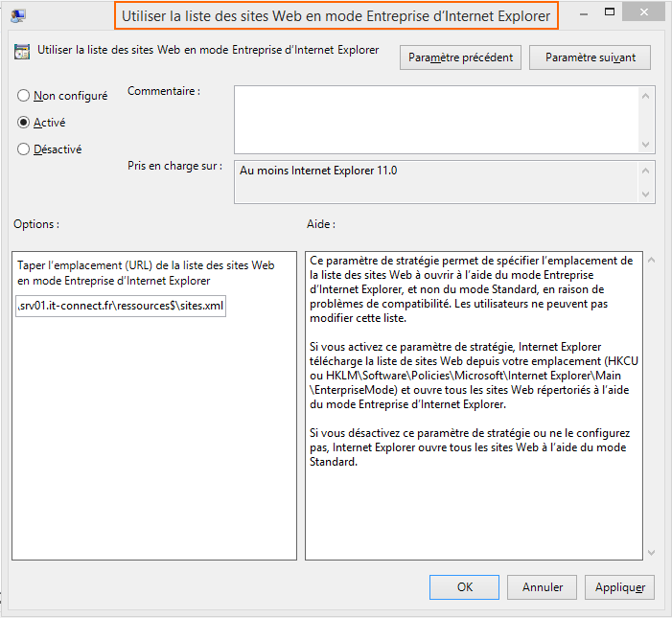Click the 'Pris en charge sur' scroll down arrow
672x618 pixels.
pyautogui.click(x=647, y=195)
